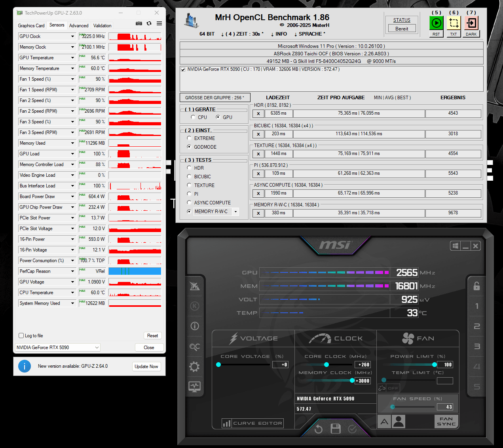Click the Reset button in GPU-Z
This screenshot has height=448, width=503.
click(x=152, y=336)
